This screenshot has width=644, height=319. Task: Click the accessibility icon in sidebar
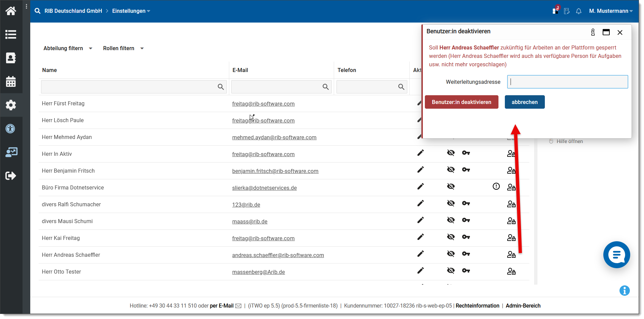[x=11, y=129]
